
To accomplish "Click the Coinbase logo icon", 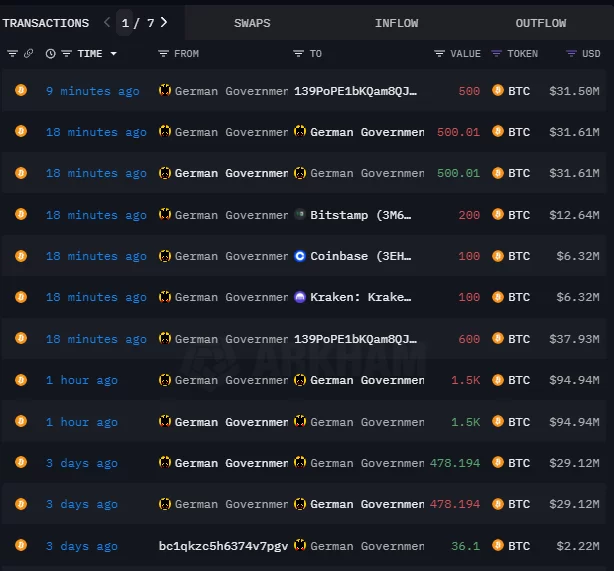I will [299, 256].
